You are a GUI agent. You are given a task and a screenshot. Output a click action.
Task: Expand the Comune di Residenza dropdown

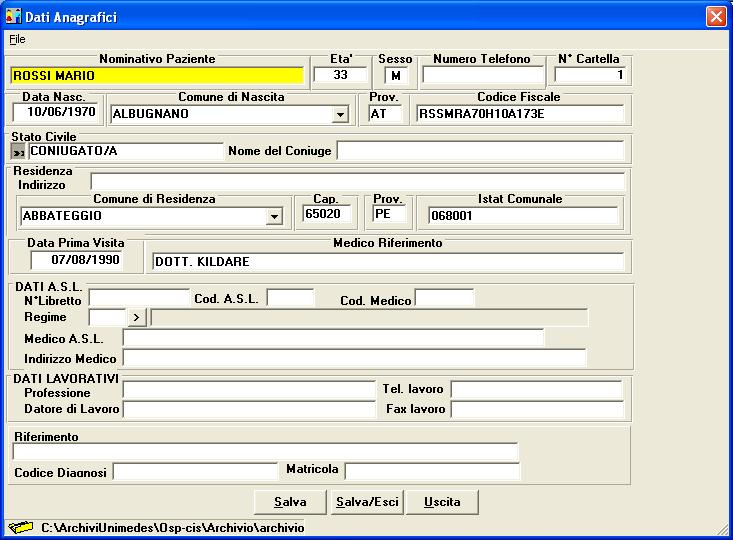click(x=274, y=216)
